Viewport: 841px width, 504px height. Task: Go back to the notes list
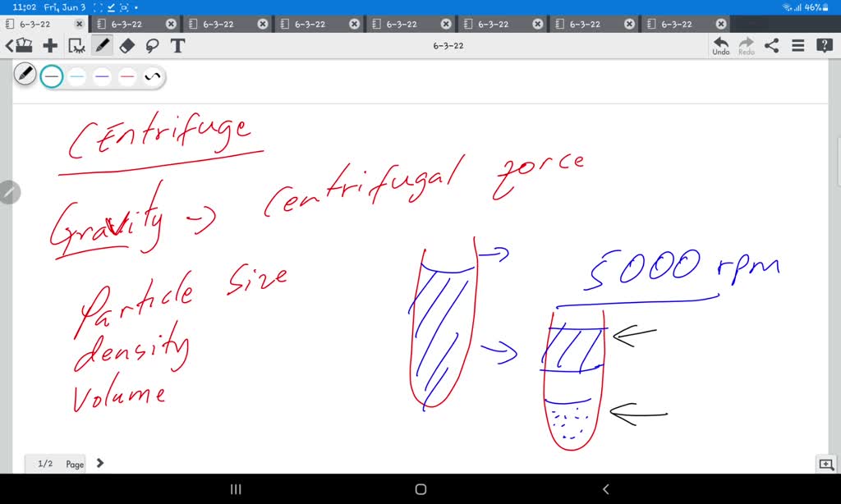[x=19, y=46]
